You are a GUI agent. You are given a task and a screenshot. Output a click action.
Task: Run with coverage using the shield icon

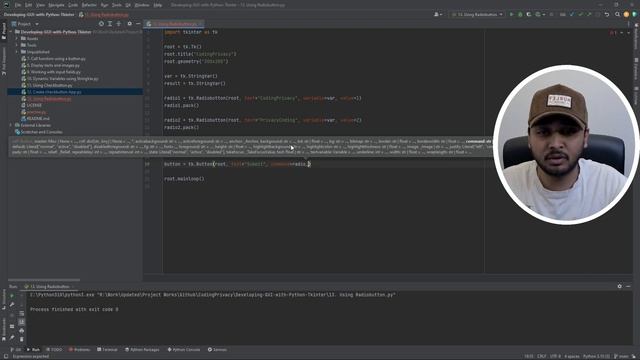529,14
